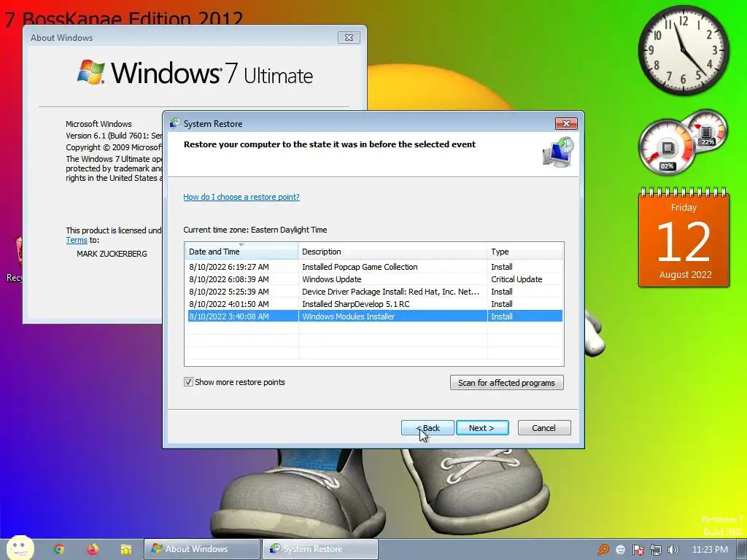747x560 pixels.
Task: Launch Firefox from the taskbar
Action: tap(93, 549)
